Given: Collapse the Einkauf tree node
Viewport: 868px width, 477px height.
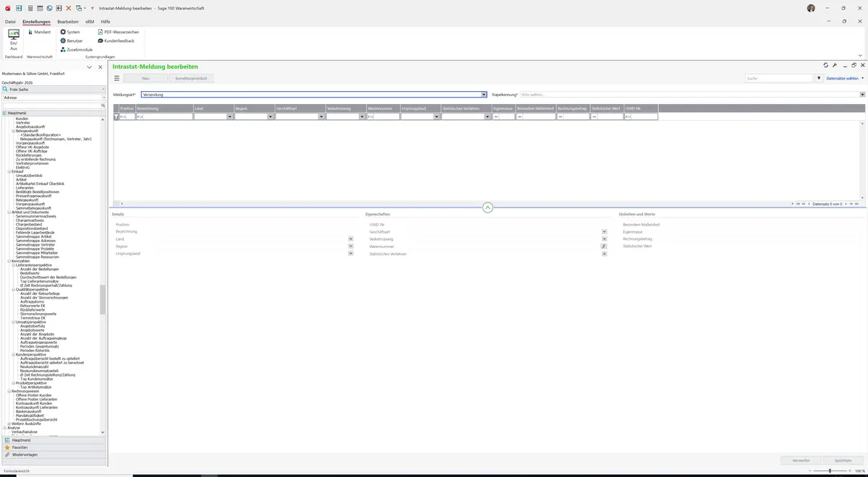Looking at the screenshot, I should tap(9, 171).
